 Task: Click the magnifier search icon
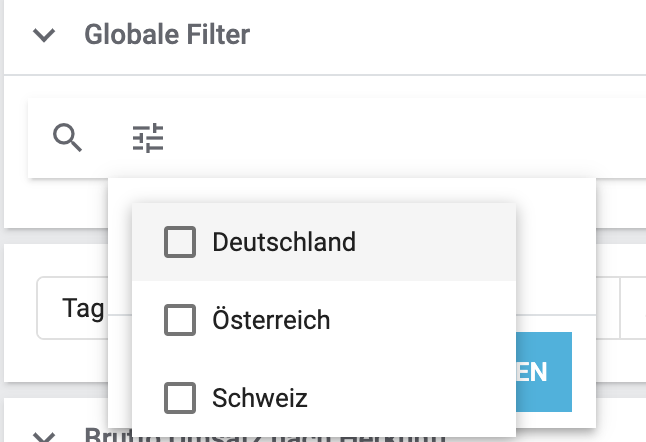pyautogui.click(x=67, y=137)
